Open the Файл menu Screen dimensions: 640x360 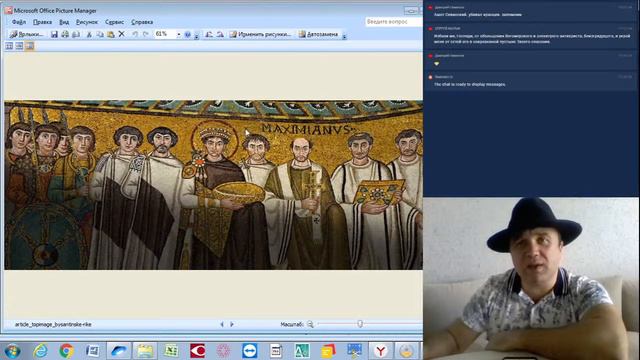pyautogui.click(x=19, y=22)
